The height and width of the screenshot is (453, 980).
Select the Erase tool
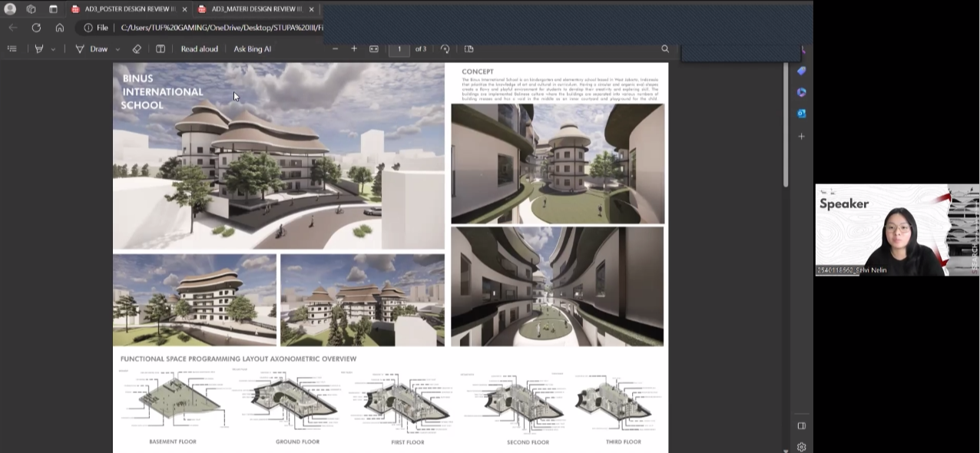(137, 48)
